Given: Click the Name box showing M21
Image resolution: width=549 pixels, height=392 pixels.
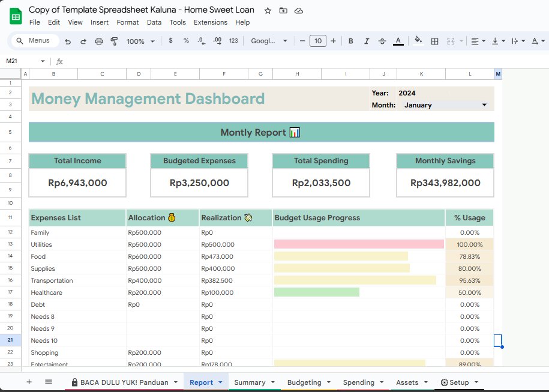Looking at the screenshot, I should (x=21, y=61).
